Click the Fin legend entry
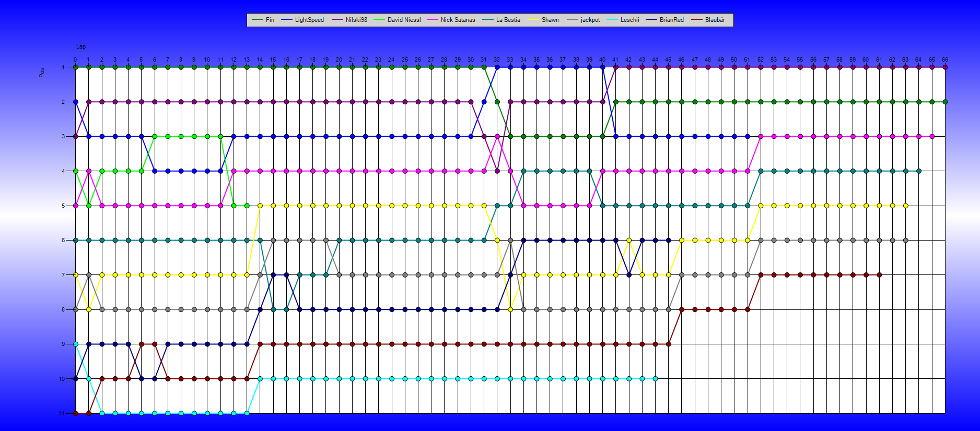The height and width of the screenshot is (431, 980). (x=263, y=20)
